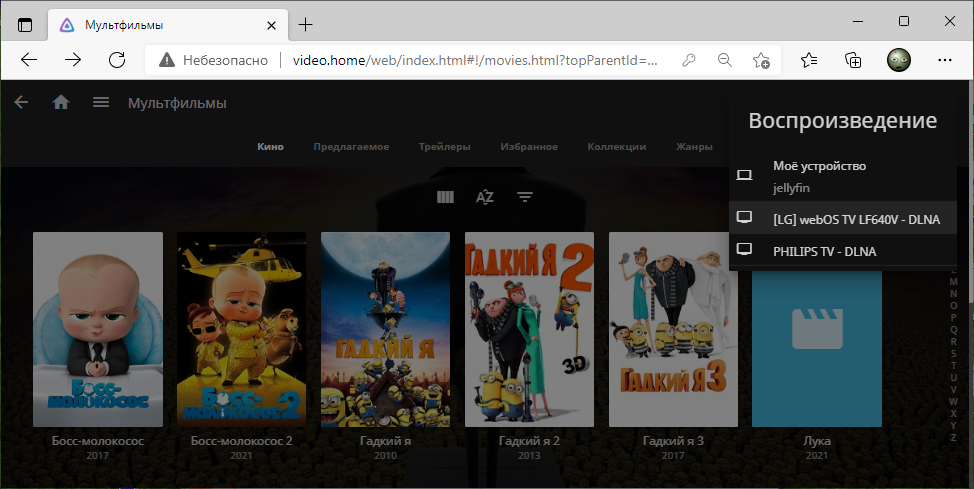Click the zoom magnifier in address bar
The width and height of the screenshot is (974, 489).
point(724,60)
